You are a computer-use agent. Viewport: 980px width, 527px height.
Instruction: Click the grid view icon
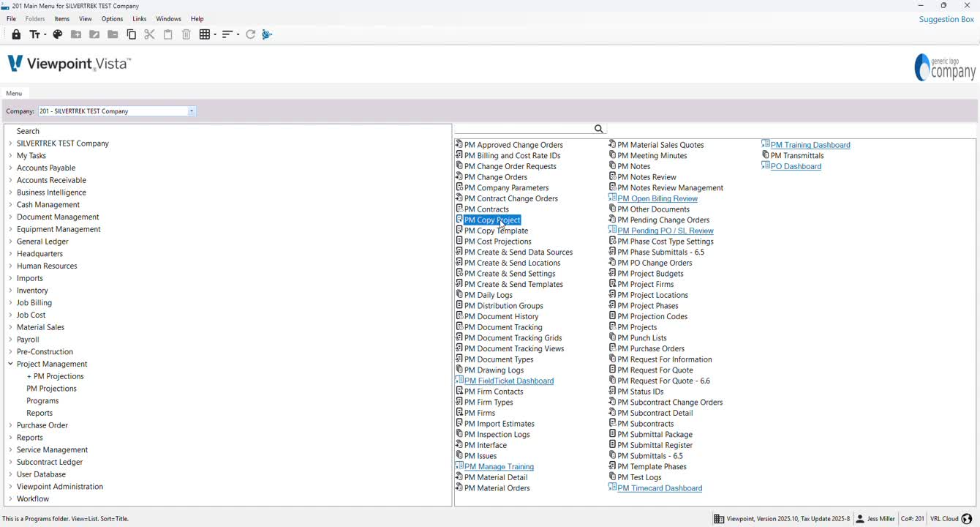(205, 34)
